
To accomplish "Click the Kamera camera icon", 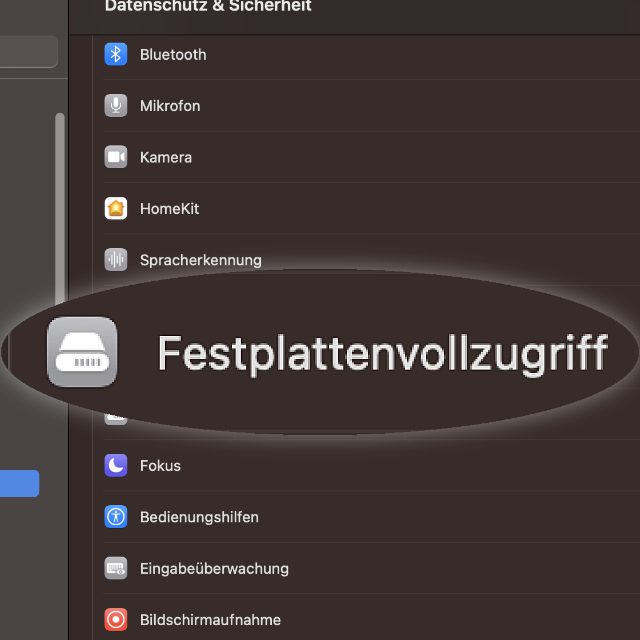I will [116, 157].
